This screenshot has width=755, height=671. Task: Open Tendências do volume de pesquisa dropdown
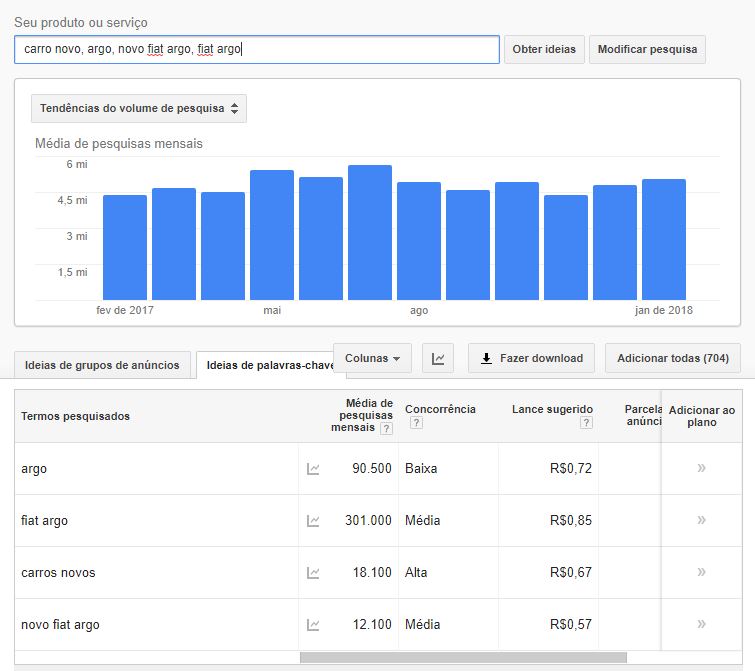click(x=139, y=108)
